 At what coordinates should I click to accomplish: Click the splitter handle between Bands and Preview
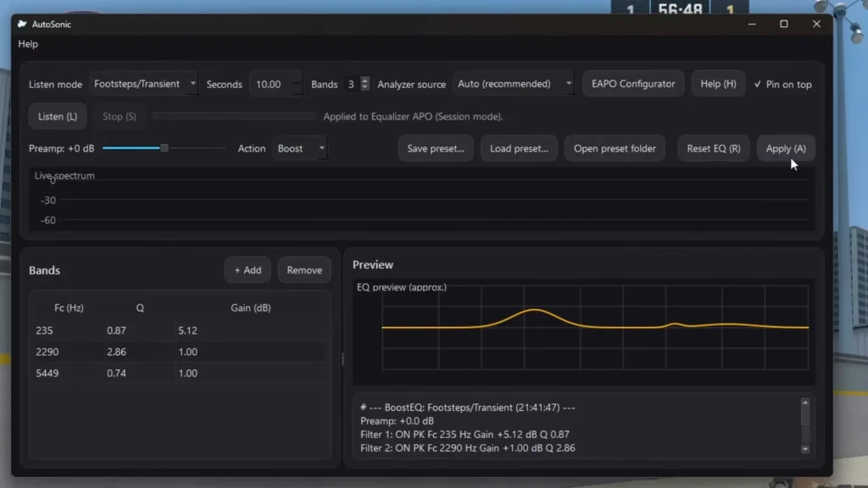342,359
